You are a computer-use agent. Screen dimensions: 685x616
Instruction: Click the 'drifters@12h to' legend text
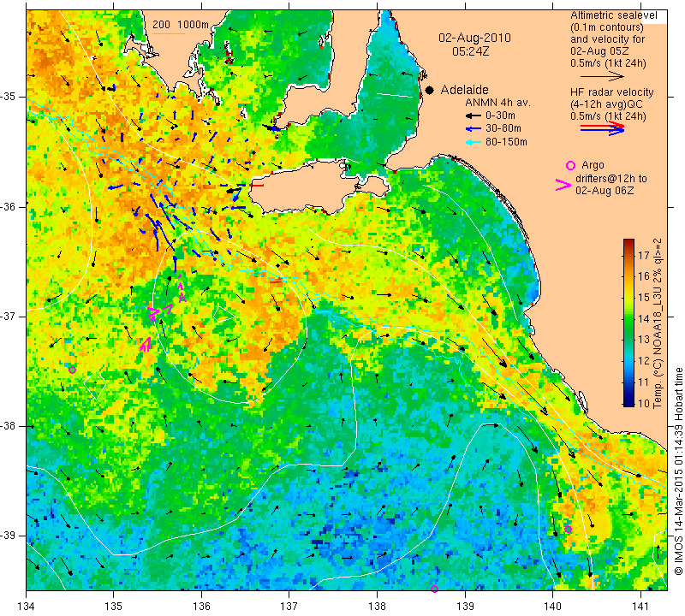coord(611,179)
